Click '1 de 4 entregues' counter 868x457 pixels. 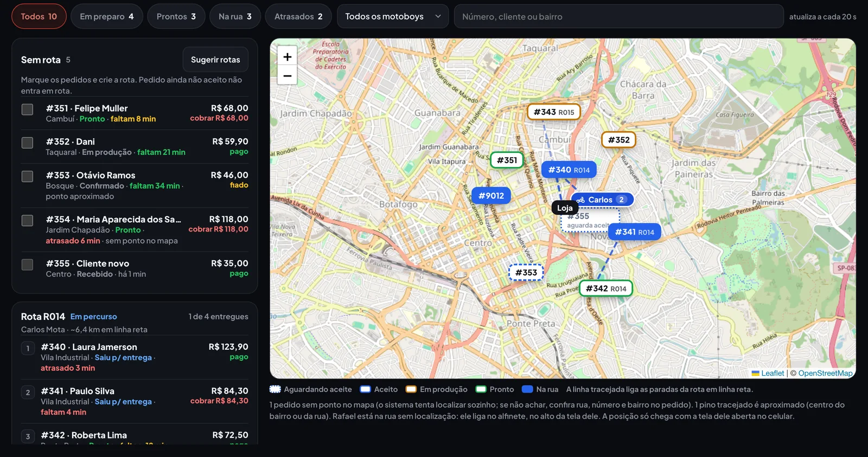click(x=218, y=317)
